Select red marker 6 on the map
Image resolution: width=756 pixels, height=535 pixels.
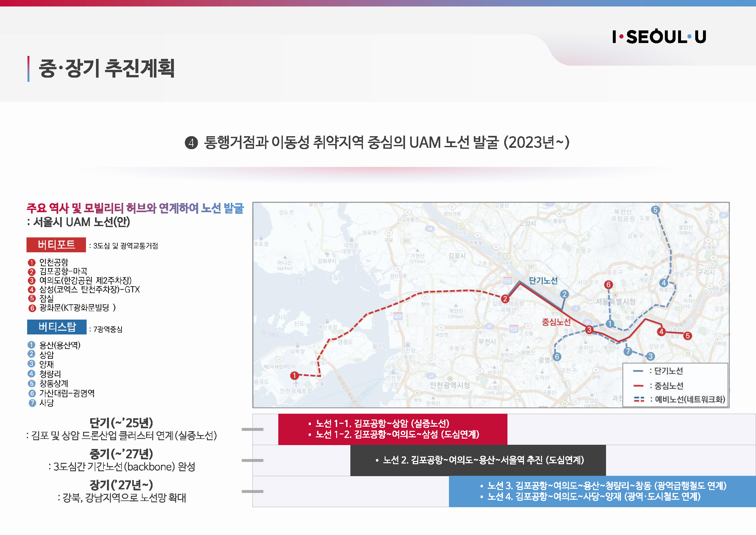(608, 284)
